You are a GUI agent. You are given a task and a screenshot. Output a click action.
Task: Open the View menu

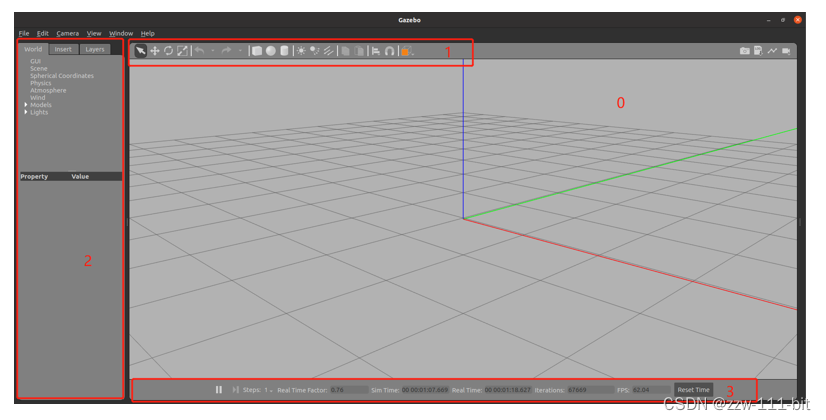click(94, 33)
